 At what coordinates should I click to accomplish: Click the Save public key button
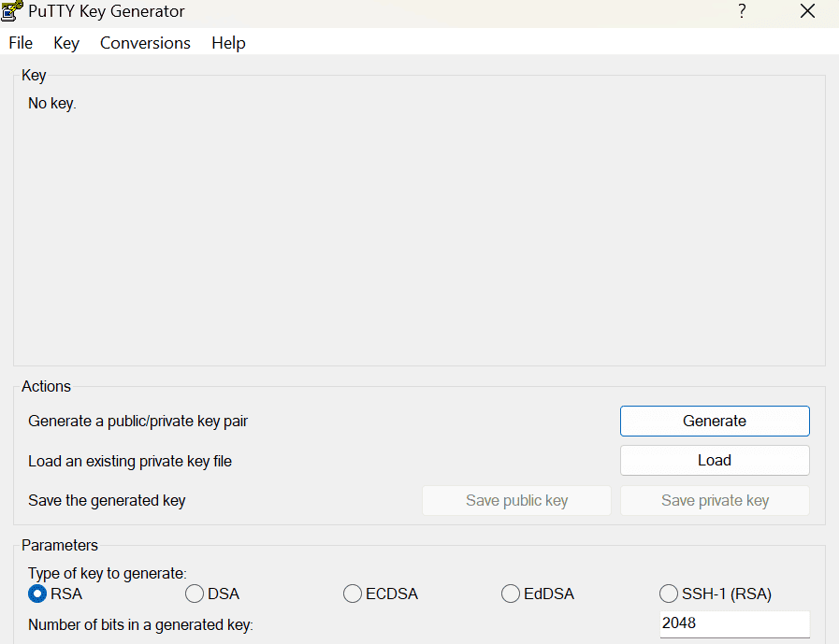516,500
